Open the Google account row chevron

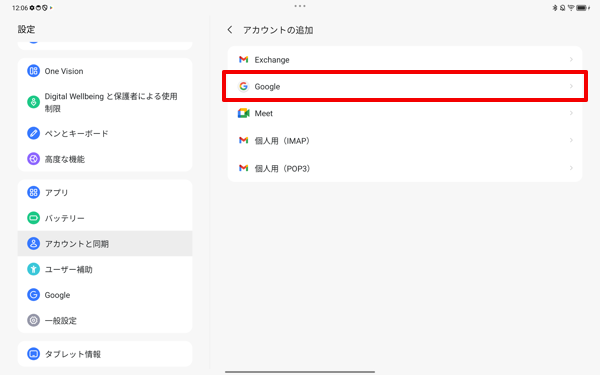571,86
